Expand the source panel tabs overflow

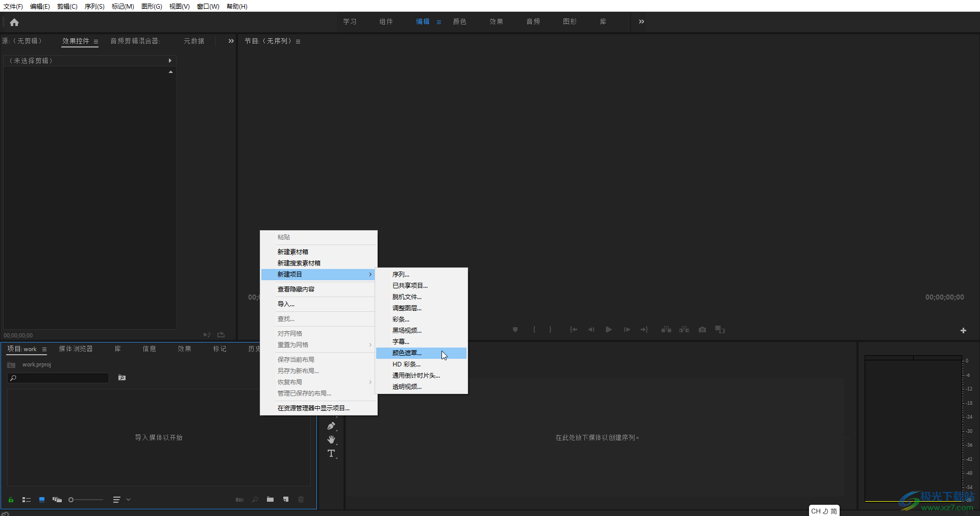231,41
